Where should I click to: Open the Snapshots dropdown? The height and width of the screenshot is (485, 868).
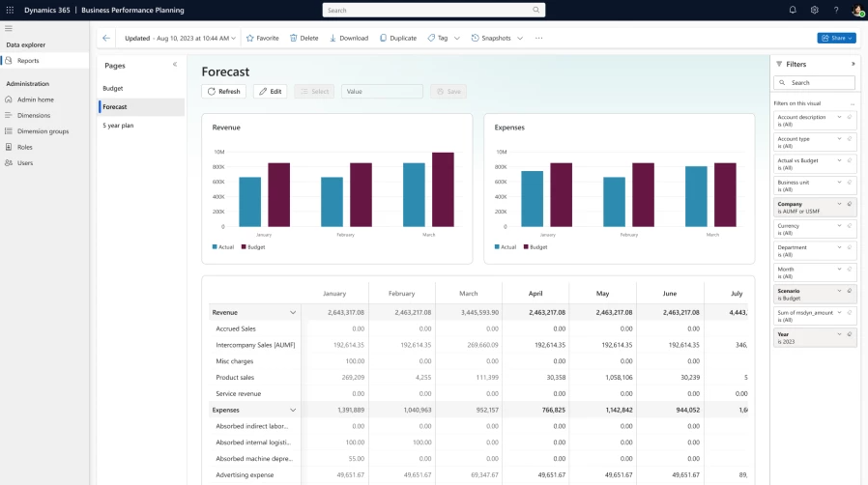(497, 39)
